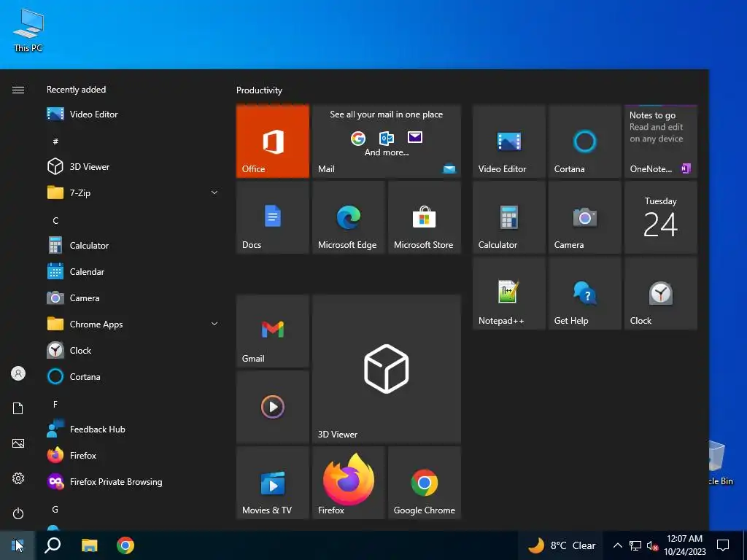Open Firefox in the app list

pyautogui.click(x=133, y=456)
